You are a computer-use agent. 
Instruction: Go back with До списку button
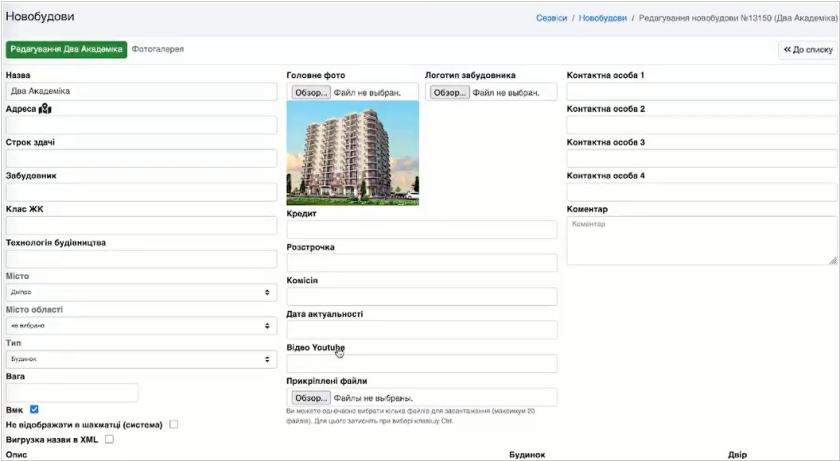point(808,49)
